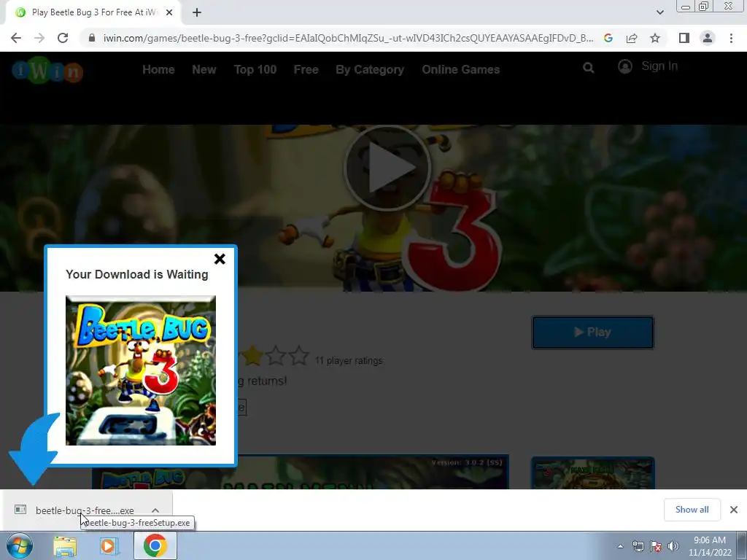
Task: Click the 11 player ratings text
Action: click(349, 361)
